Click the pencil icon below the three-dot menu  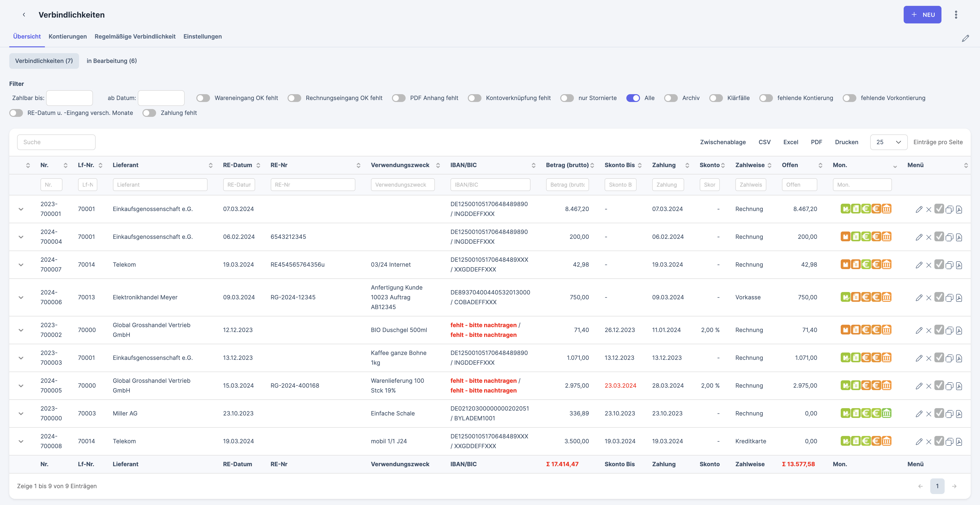[x=965, y=39]
